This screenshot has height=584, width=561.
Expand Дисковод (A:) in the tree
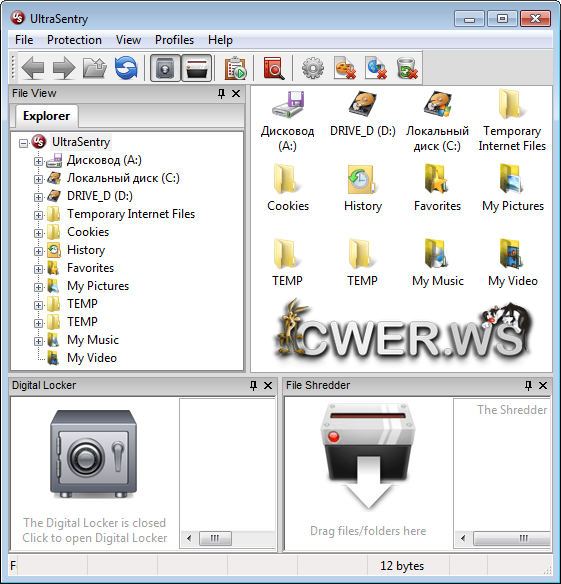coord(38,161)
